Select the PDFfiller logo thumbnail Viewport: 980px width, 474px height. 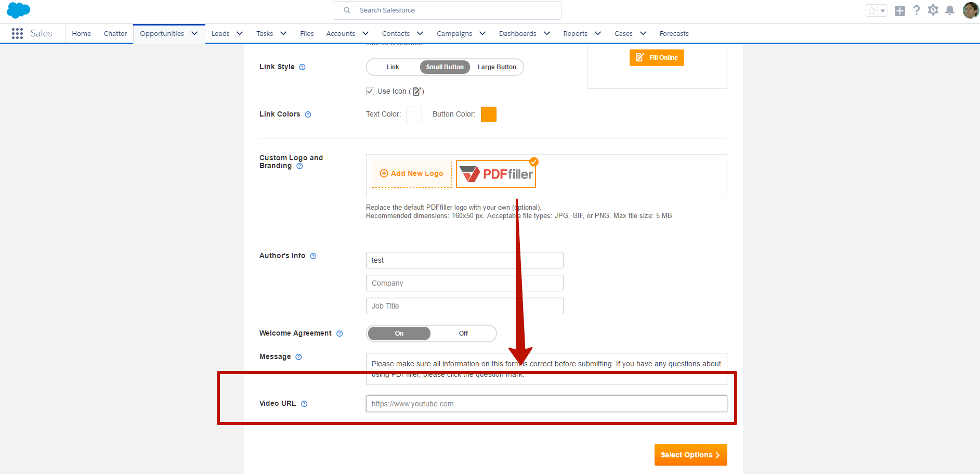[496, 174]
